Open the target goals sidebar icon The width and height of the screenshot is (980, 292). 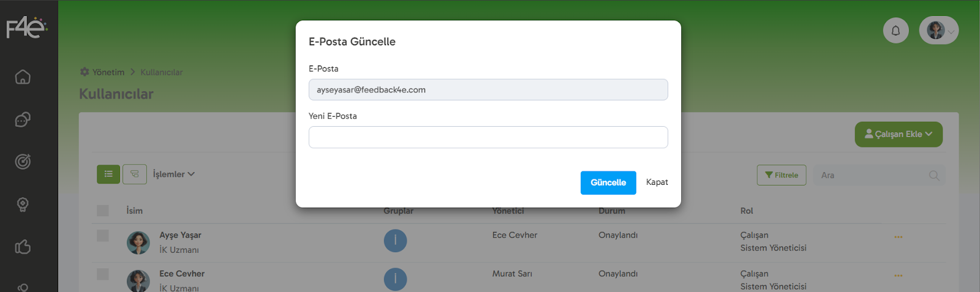point(23,162)
